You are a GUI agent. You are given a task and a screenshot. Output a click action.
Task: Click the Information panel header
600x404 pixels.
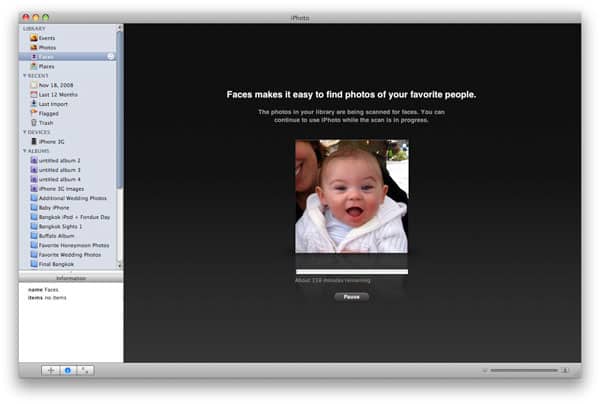click(x=71, y=278)
